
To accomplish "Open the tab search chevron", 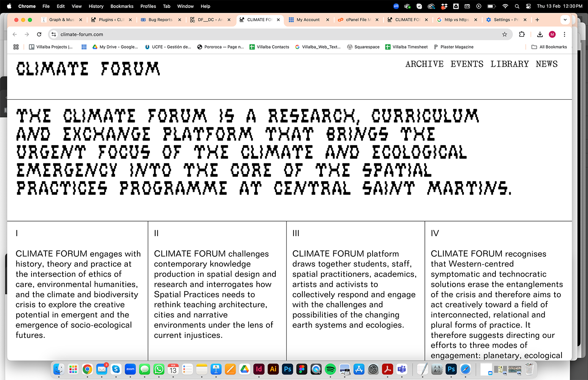I will coord(565,20).
